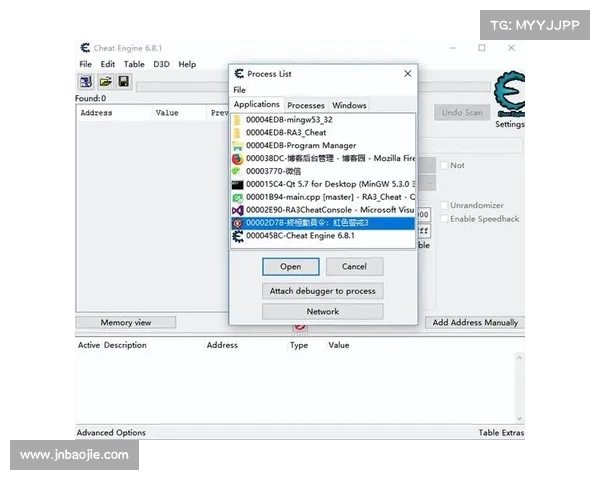This screenshot has width=600, height=480.
Task: Open the File menu in Process List
Action: point(240,90)
